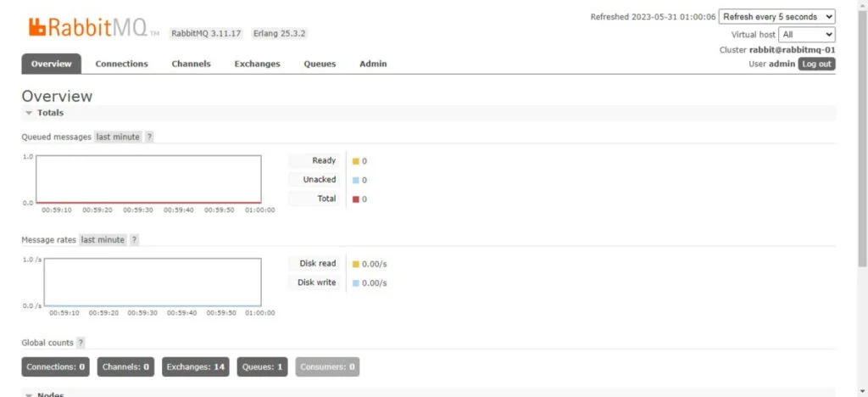868x397 pixels.
Task: Open the Queues: 1 count button
Action: [263, 366]
